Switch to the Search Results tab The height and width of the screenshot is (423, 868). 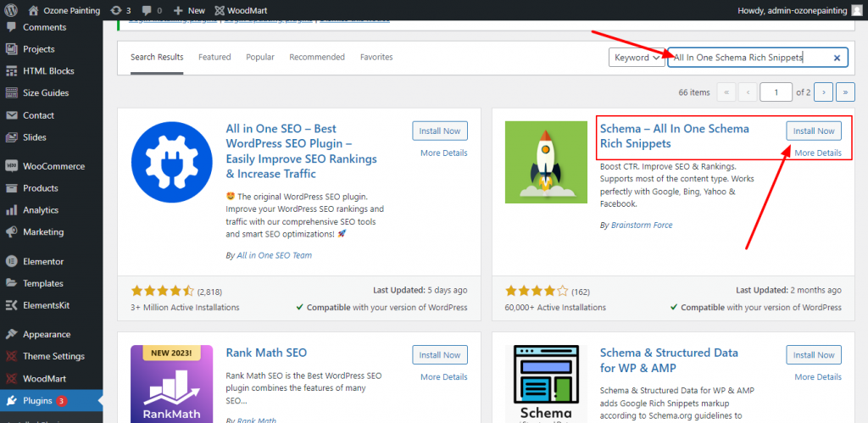click(157, 57)
